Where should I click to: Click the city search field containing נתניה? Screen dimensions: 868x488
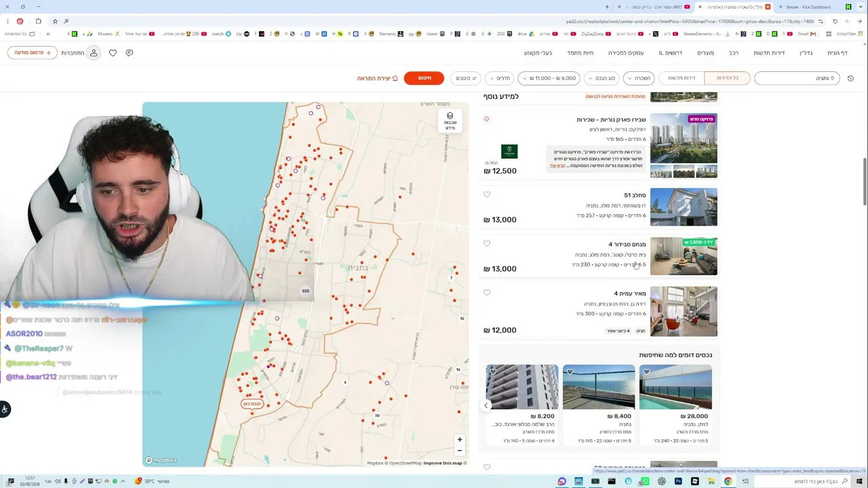(797, 79)
